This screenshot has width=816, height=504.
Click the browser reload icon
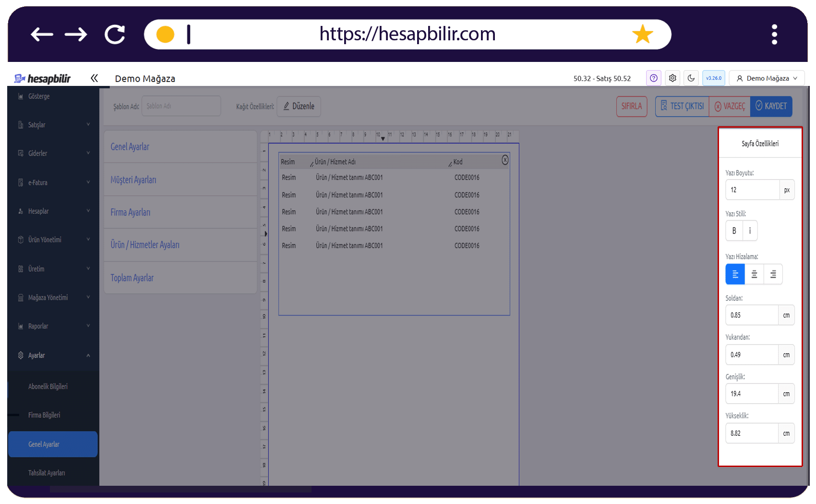coord(115,35)
